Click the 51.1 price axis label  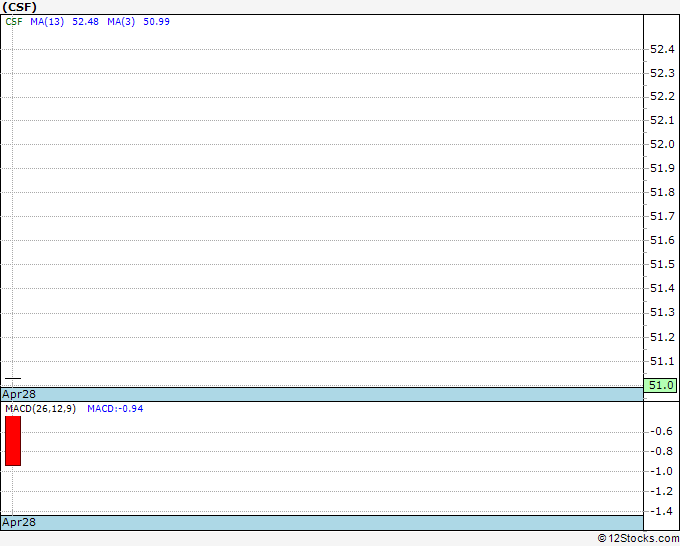point(662,361)
